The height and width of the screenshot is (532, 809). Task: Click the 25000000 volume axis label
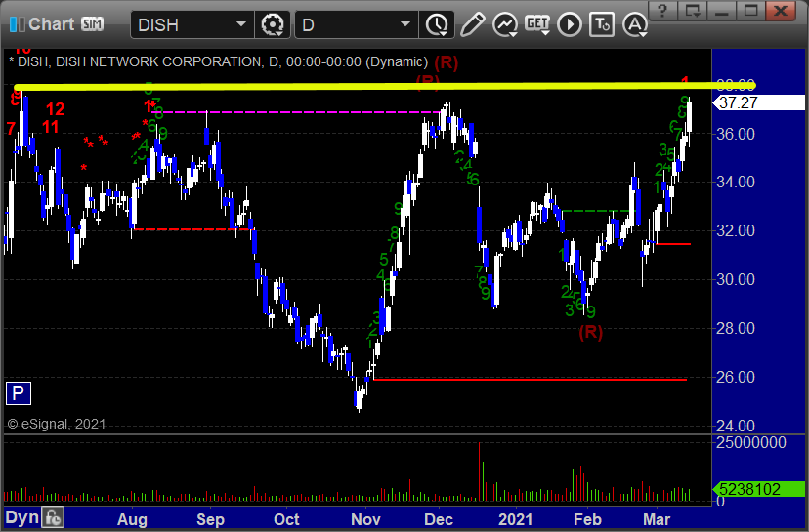(751, 443)
